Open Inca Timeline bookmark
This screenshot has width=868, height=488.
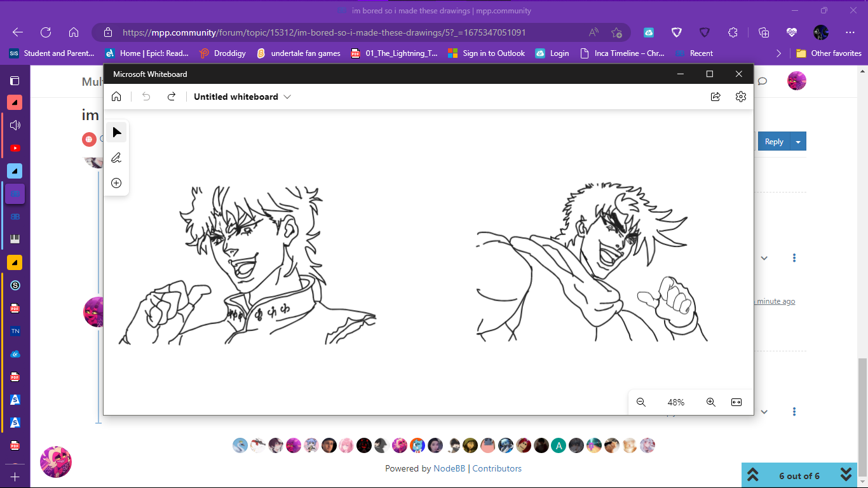click(623, 53)
